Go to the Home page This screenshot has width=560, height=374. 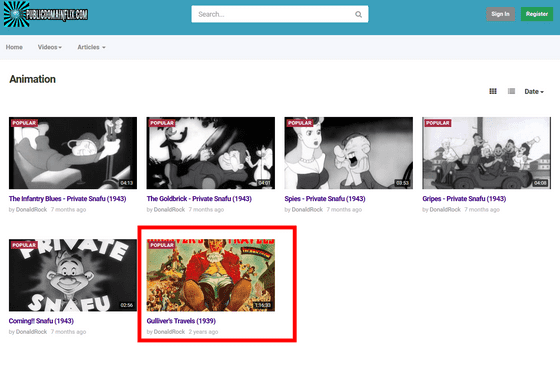click(14, 47)
